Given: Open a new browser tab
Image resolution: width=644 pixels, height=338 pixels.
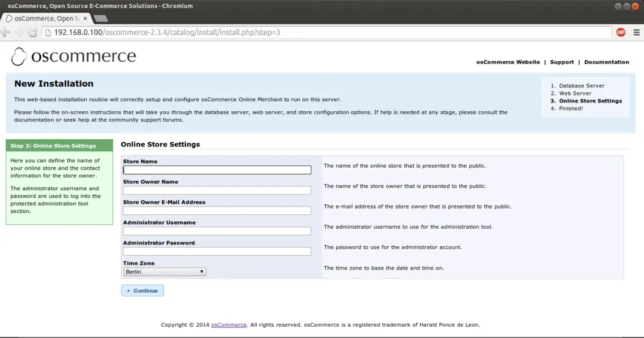Looking at the screenshot, I should pos(101,18).
